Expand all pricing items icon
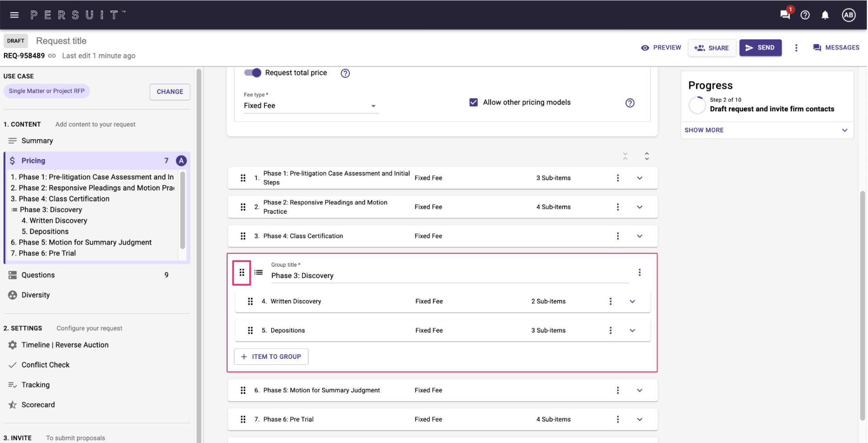868x443 pixels. (x=647, y=156)
